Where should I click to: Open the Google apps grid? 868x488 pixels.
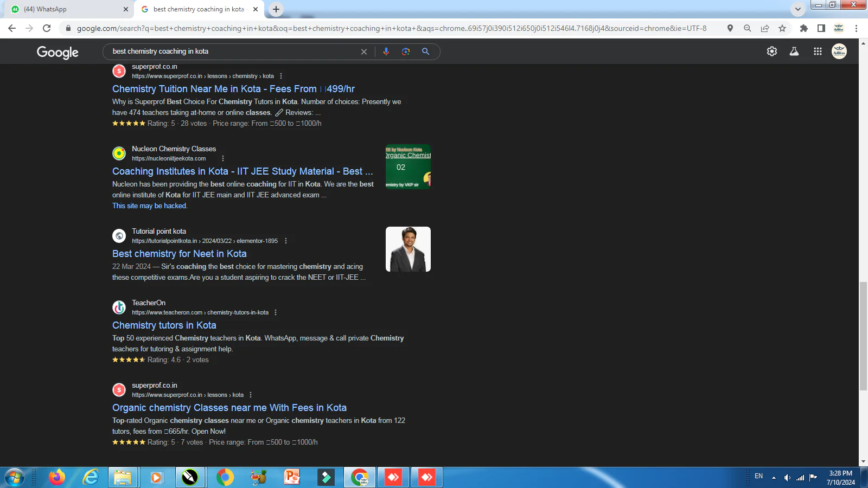pyautogui.click(x=818, y=52)
